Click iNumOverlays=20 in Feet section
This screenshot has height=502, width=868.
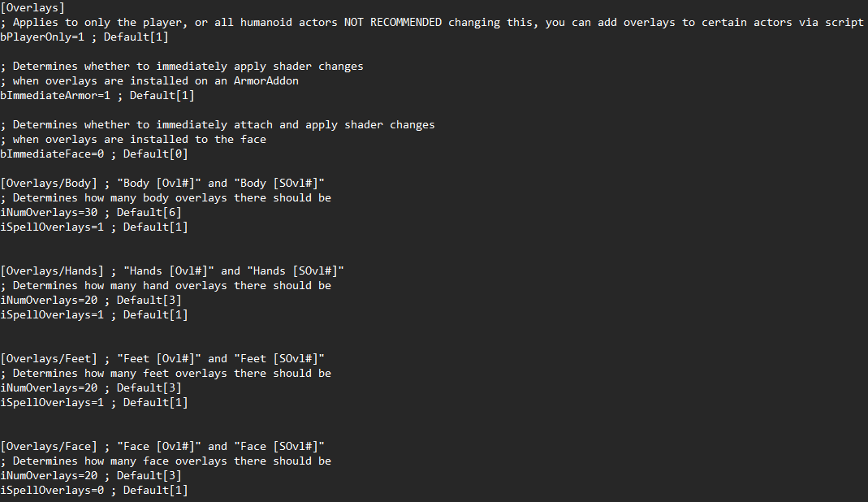coord(49,387)
